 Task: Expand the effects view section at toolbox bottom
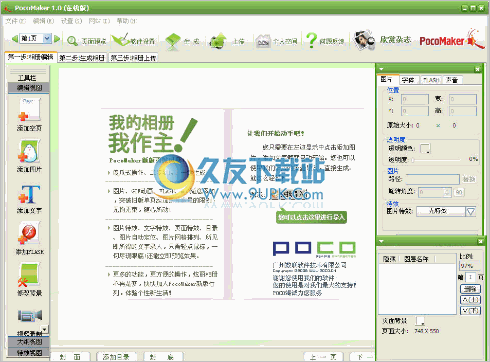click(29, 352)
